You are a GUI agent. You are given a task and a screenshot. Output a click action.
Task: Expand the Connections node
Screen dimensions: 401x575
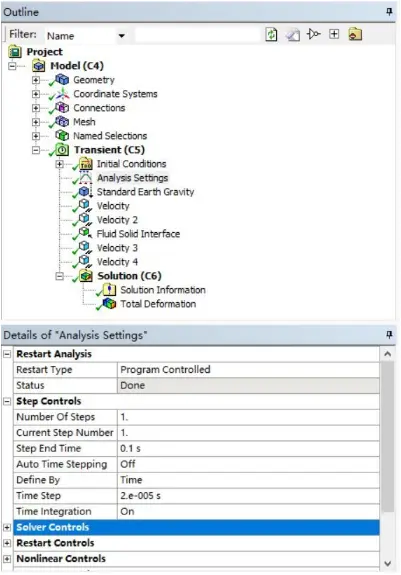tap(36, 108)
